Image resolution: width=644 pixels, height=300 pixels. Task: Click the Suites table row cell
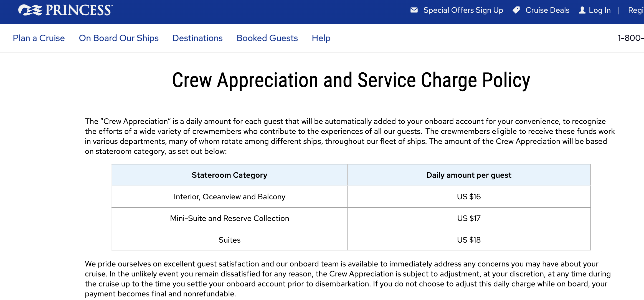click(229, 240)
